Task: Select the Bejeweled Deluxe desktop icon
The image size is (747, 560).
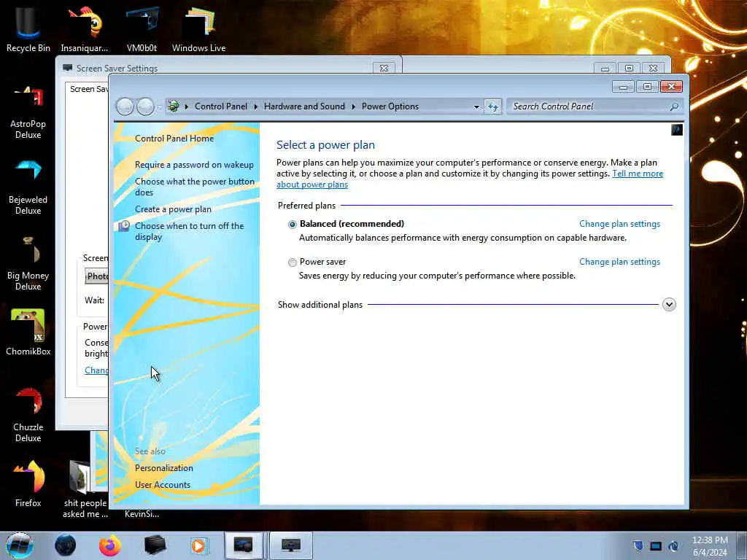Action: tap(28, 188)
